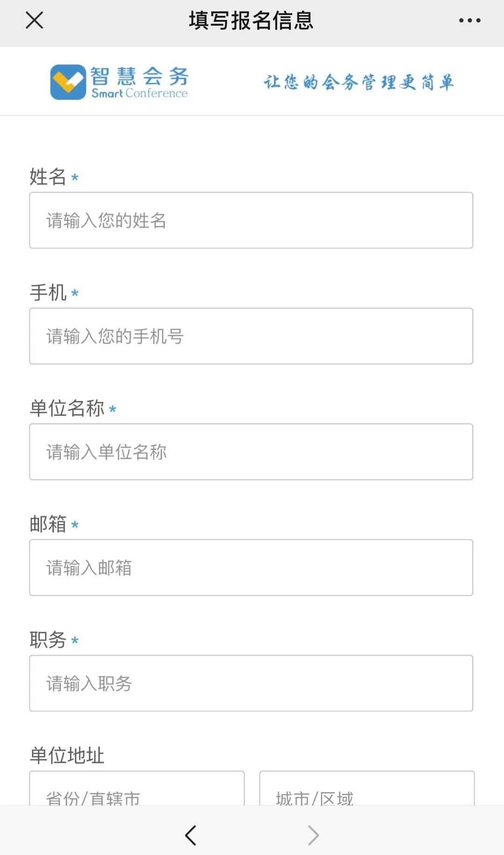504x855 pixels.
Task: Click the 邮箱 email input field
Action: pos(251,568)
